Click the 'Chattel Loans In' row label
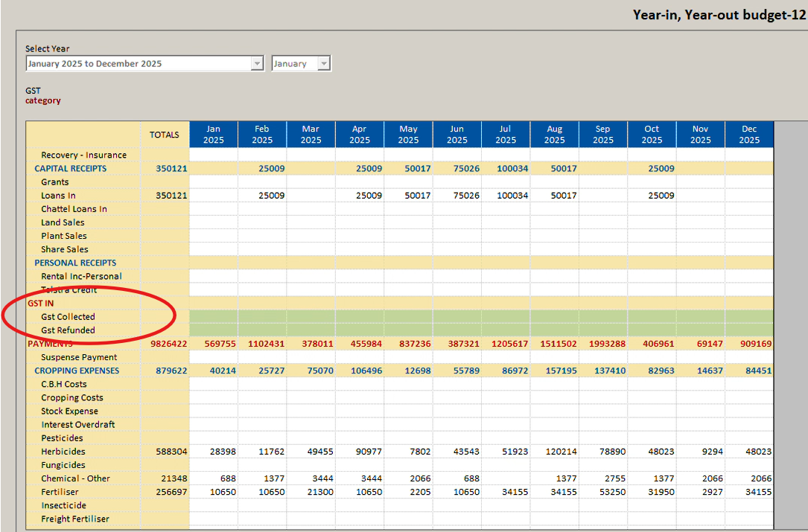The height and width of the screenshot is (532, 808). (74, 208)
